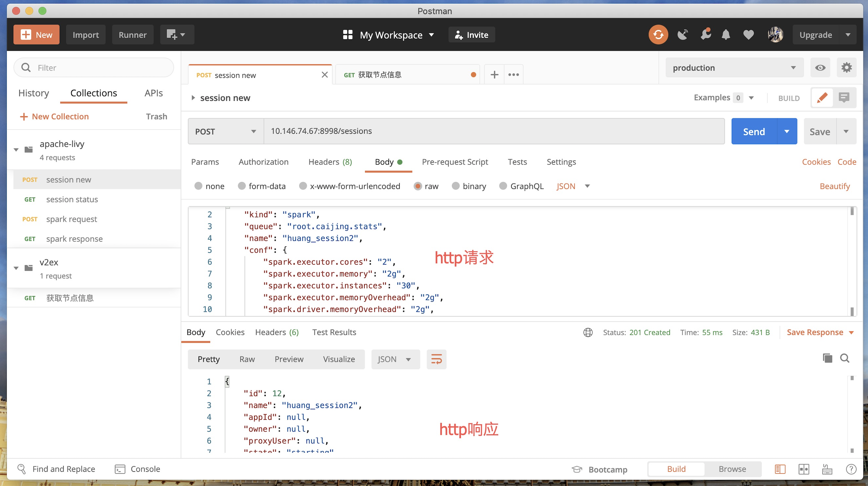This screenshot has height=486, width=868.
Task: Open the notifications bell
Action: [726, 35]
